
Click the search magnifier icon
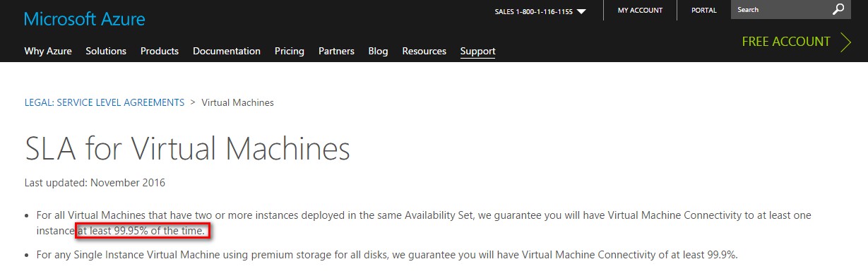click(x=838, y=10)
